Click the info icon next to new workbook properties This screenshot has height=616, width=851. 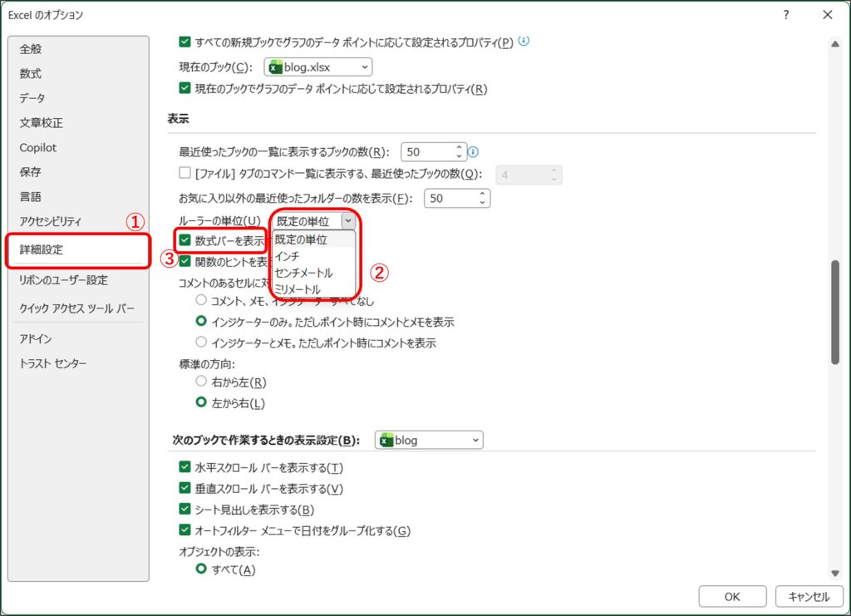tap(524, 41)
